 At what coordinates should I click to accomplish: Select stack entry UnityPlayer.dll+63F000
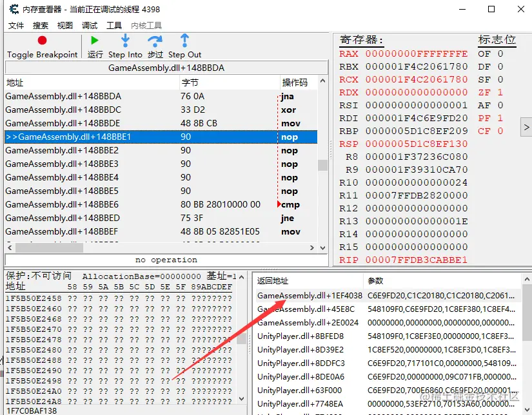[388, 391]
